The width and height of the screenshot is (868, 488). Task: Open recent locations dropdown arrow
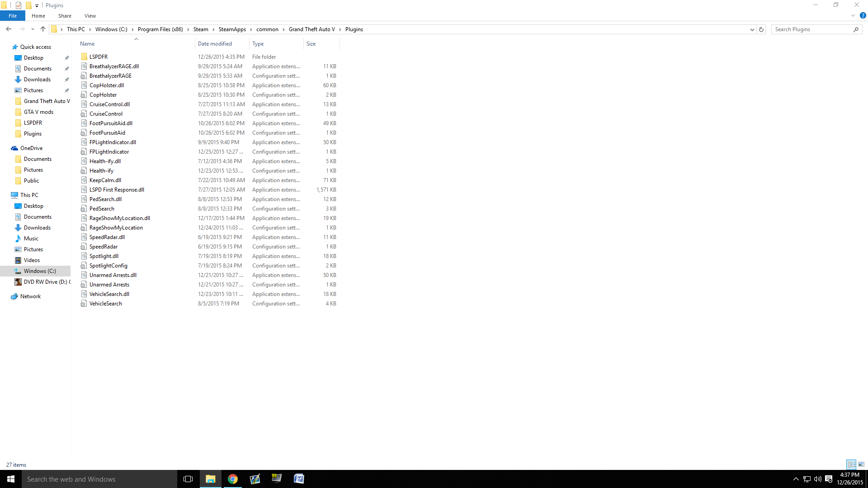click(33, 29)
